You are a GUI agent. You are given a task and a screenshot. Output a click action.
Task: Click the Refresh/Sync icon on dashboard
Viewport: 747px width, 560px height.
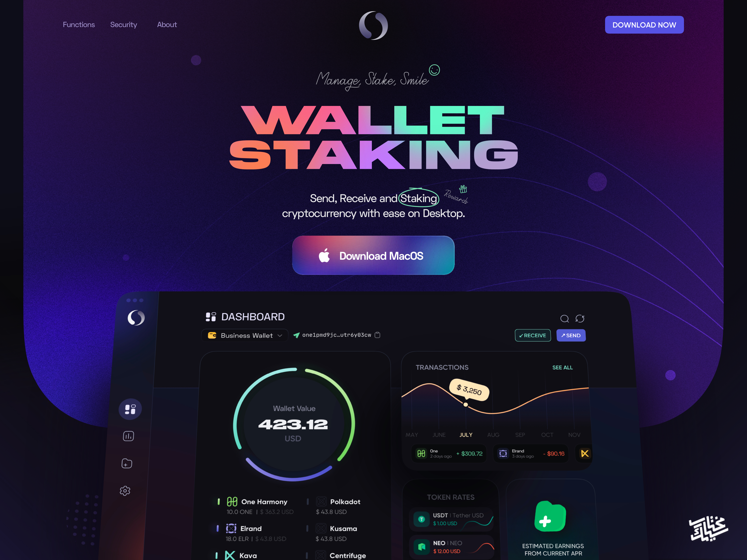[x=579, y=318]
